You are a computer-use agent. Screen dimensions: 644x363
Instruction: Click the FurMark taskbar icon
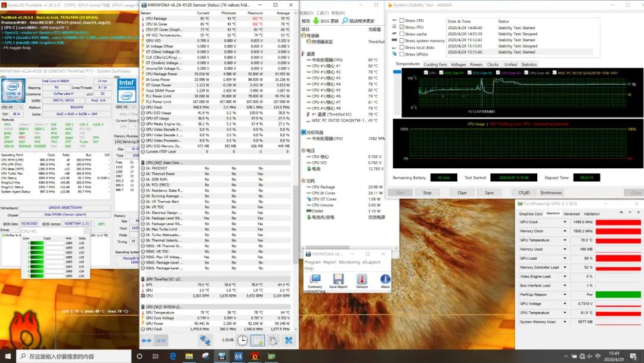[x=255, y=356]
